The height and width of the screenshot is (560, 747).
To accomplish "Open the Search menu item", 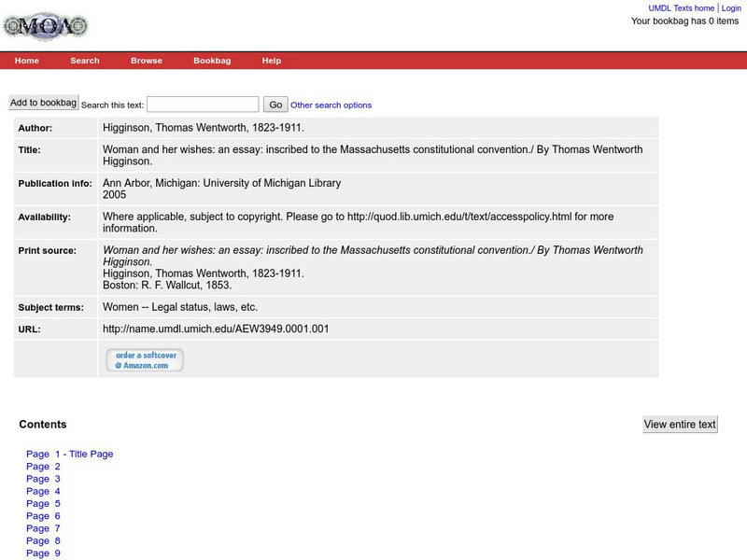I will coord(85,61).
